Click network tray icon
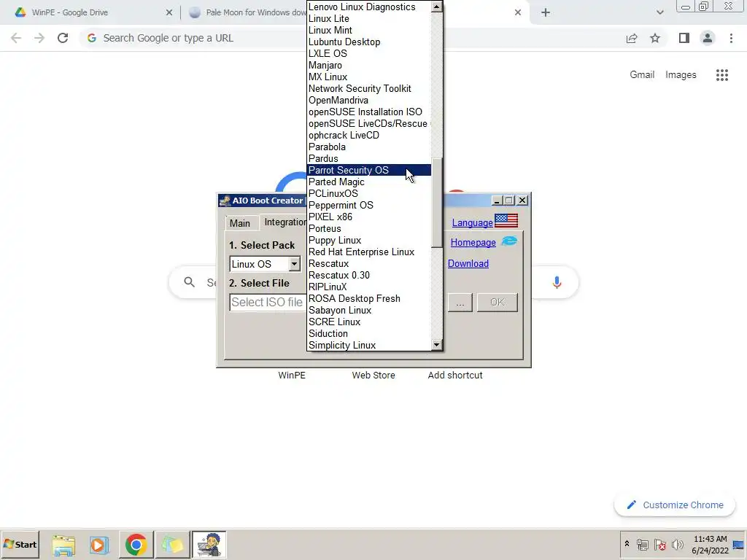747x560 pixels. [642, 544]
